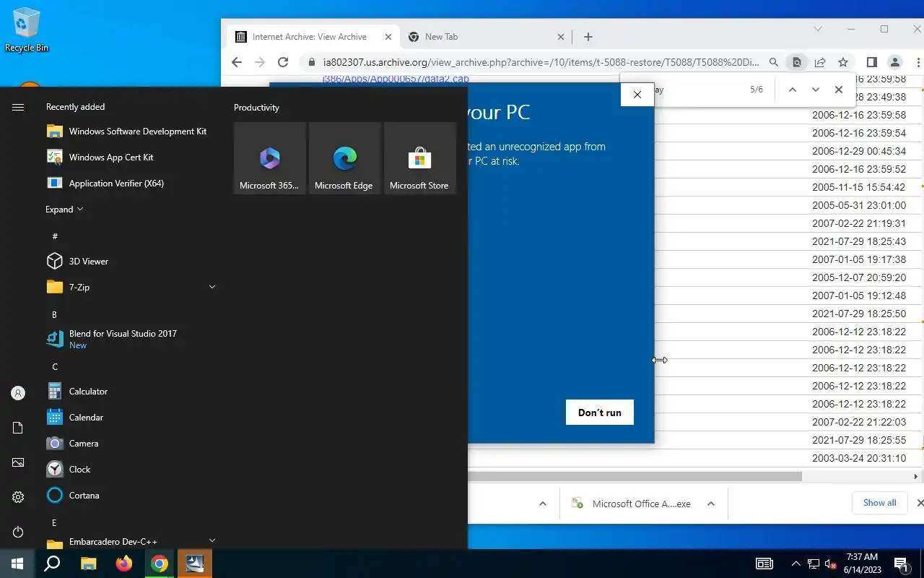
Task: Open notification center
Action: [902, 564]
